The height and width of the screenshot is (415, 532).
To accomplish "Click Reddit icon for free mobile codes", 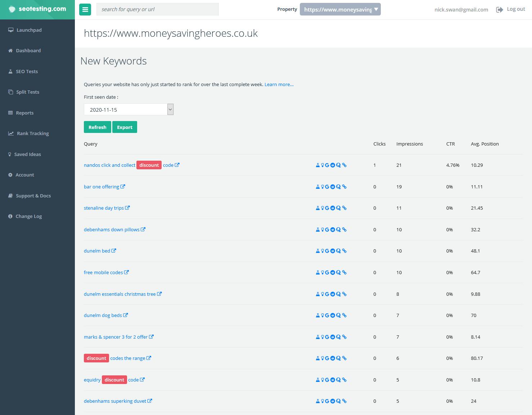I will (333, 272).
